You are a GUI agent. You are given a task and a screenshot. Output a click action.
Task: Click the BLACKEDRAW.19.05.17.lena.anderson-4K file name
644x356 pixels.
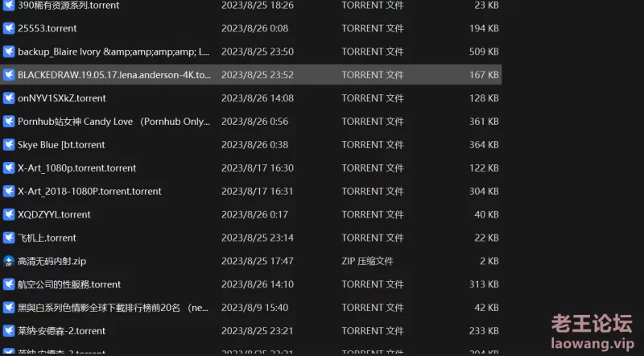[x=114, y=75]
